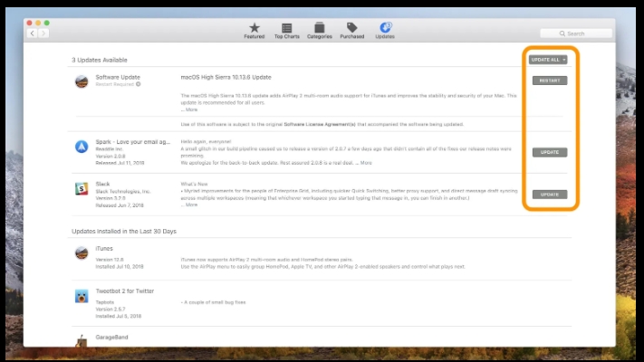Click the iTunes title
The height and width of the screenshot is (362, 644).
click(x=104, y=248)
